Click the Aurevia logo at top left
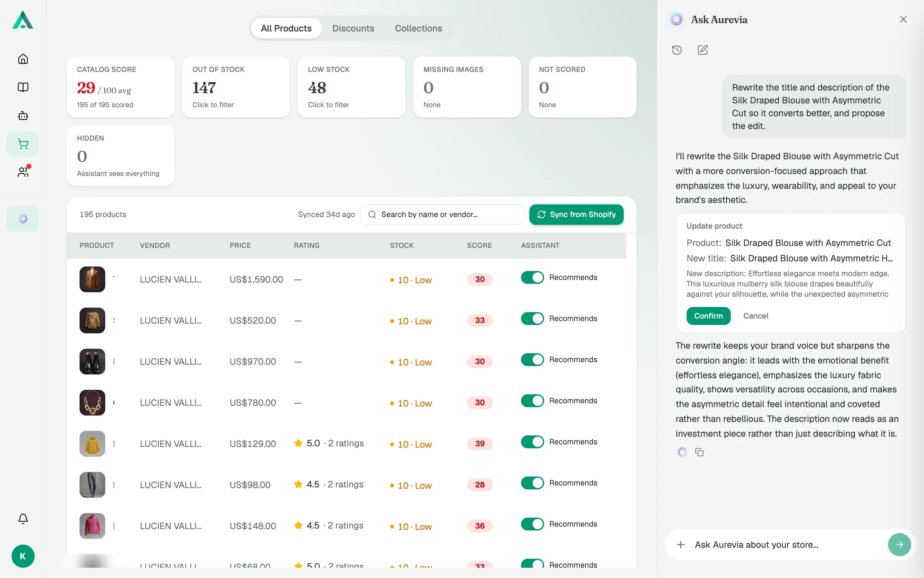This screenshot has height=578, width=924. (x=23, y=20)
